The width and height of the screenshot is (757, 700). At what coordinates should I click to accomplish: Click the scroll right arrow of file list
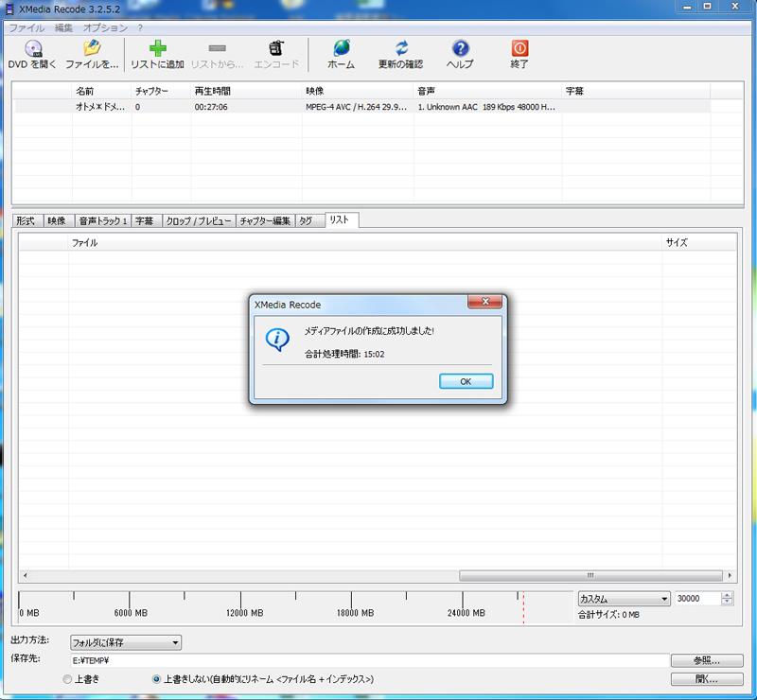coord(730,575)
